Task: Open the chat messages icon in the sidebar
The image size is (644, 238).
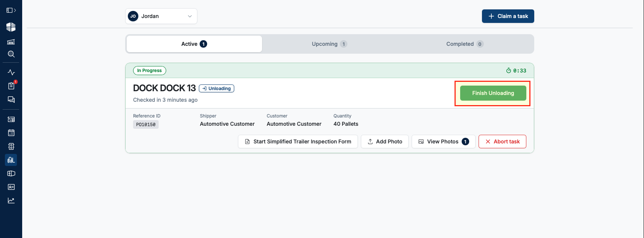Action: tap(11, 99)
